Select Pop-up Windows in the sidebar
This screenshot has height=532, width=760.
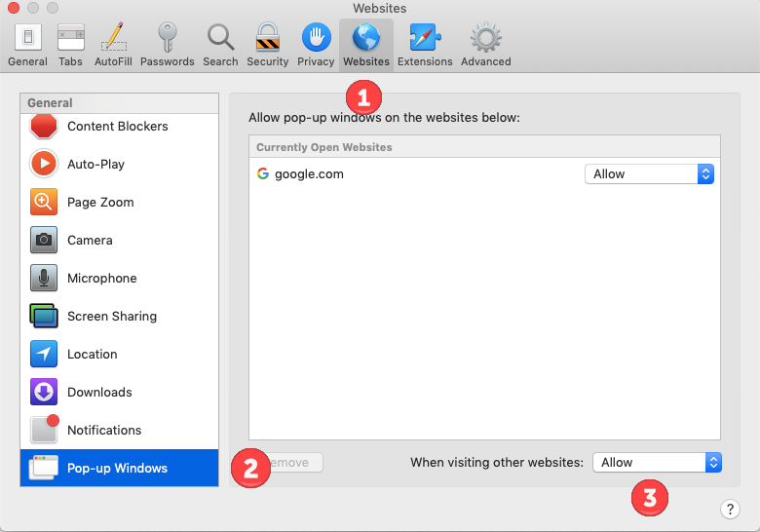tap(119, 468)
